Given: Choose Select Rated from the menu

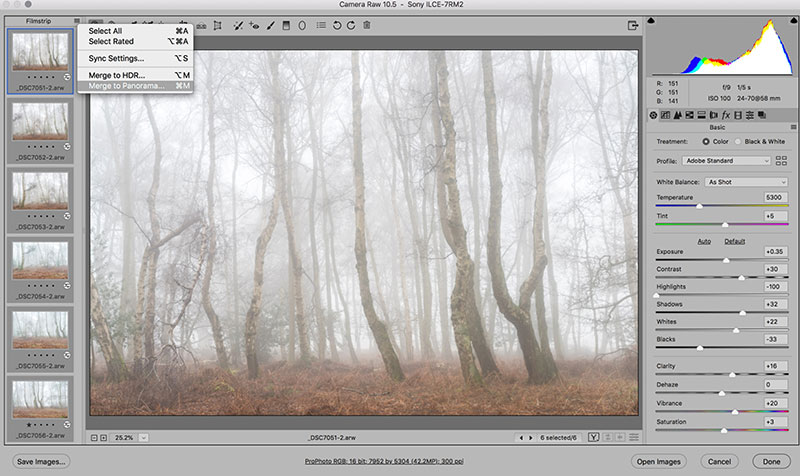Looking at the screenshot, I should point(135,41).
